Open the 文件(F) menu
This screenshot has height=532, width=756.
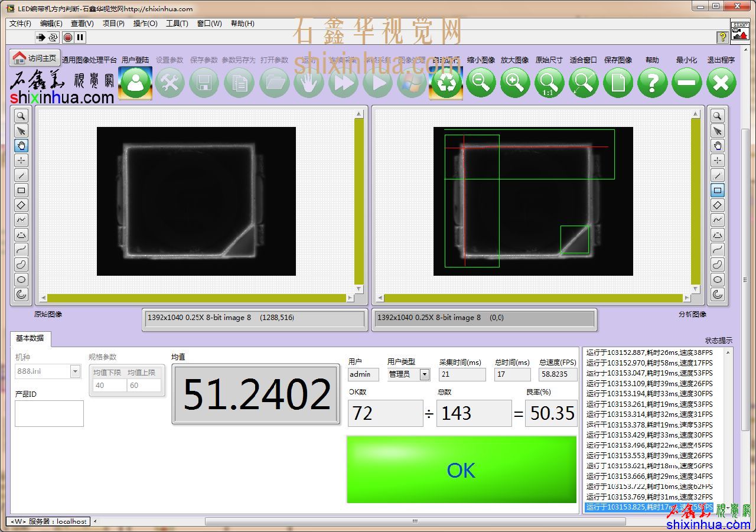click(20, 24)
